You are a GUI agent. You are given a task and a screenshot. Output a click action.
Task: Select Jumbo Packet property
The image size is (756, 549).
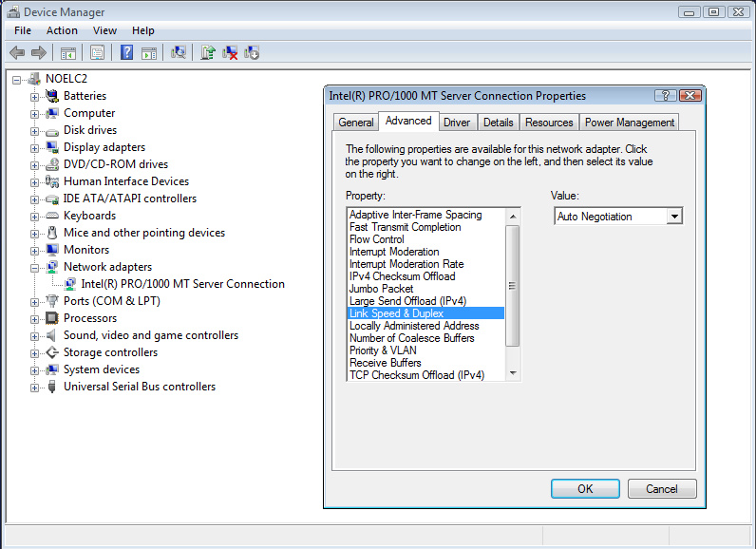426,289
